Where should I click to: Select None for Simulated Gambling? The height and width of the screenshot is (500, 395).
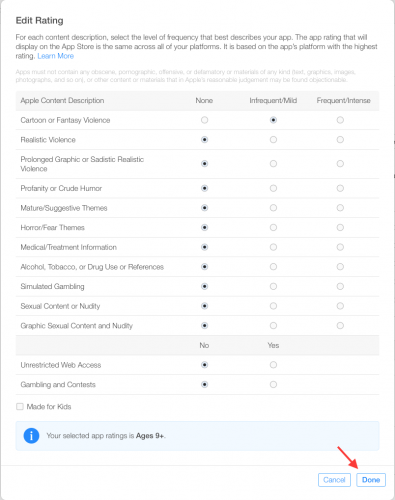click(204, 286)
